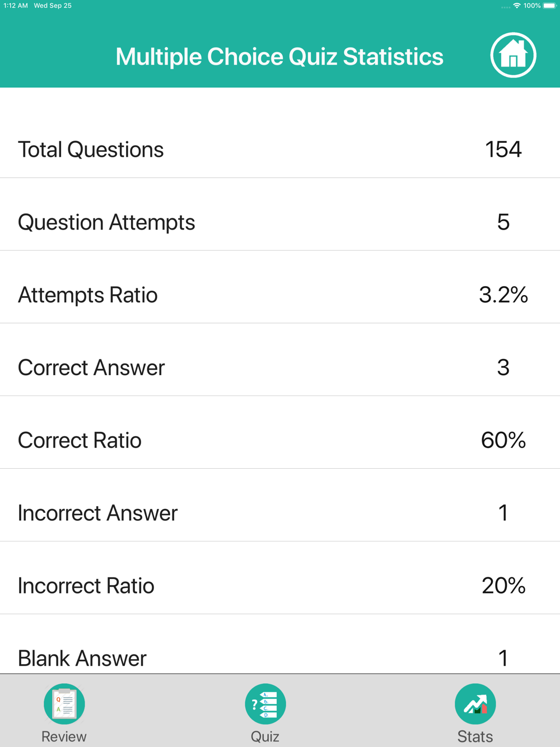Viewport: 560px width, 747px height.
Task: Open the Review clipboard icon
Action: point(64,704)
